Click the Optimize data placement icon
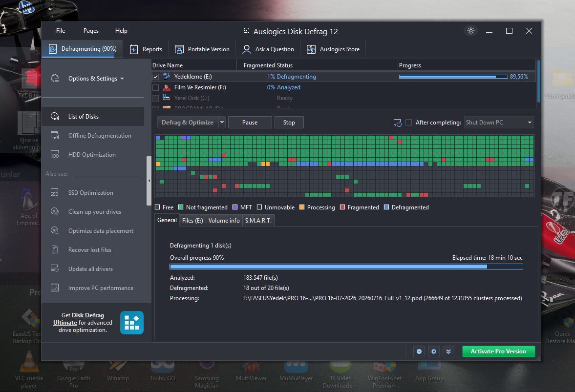 tap(55, 231)
